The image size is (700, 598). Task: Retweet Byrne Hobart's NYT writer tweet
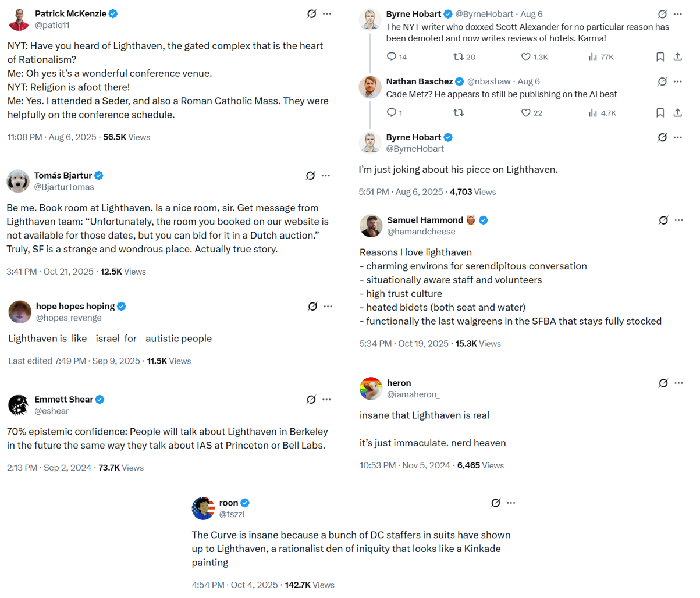(459, 56)
